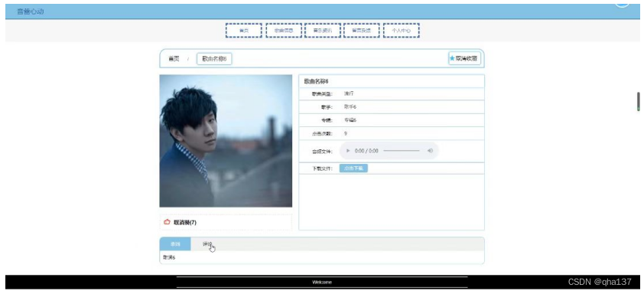Click the 0:00 / 0:00 time display
This screenshot has width=644, height=294.
coord(366,151)
